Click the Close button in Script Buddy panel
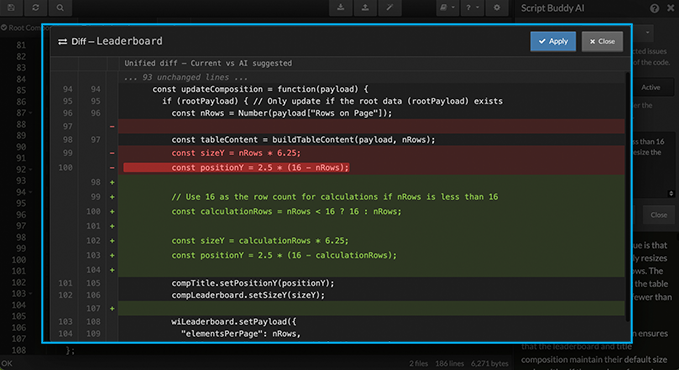Image resolution: width=679 pixels, height=370 pixels. (x=658, y=215)
